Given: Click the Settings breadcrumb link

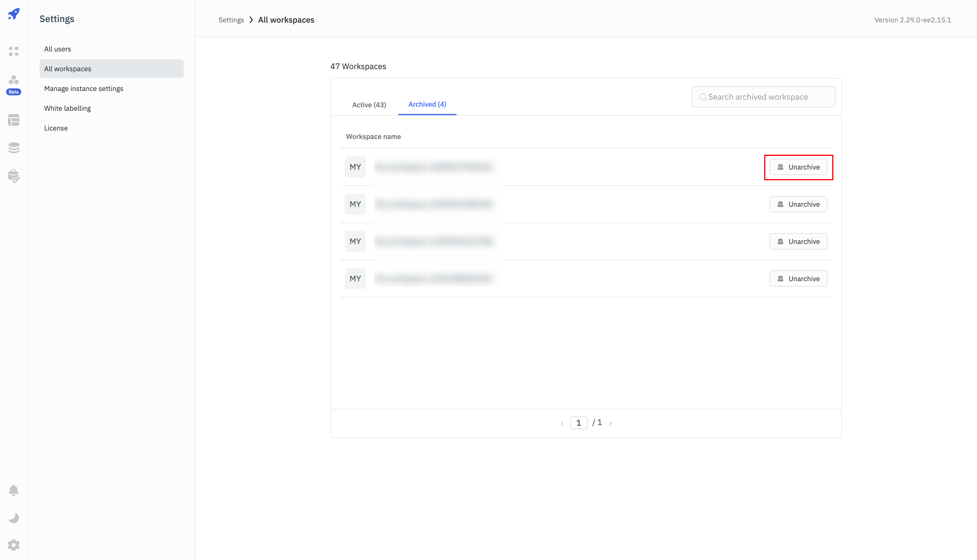Looking at the screenshot, I should [x=231, y=20].
